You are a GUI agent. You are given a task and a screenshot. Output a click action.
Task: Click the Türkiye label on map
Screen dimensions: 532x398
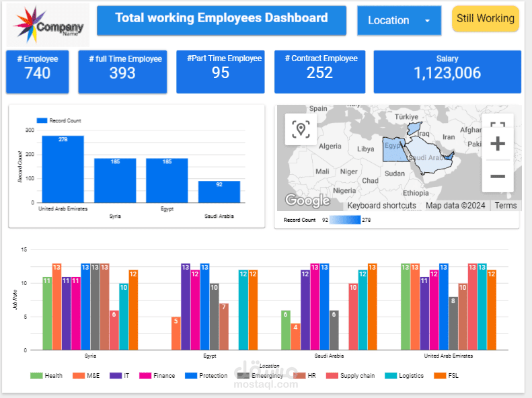coord(406,116)
